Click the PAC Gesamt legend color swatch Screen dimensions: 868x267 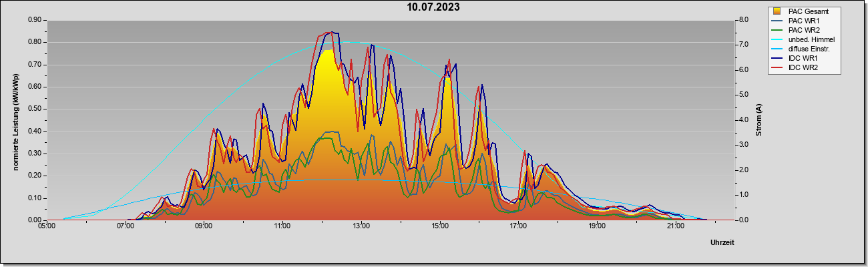click(777, 11)
